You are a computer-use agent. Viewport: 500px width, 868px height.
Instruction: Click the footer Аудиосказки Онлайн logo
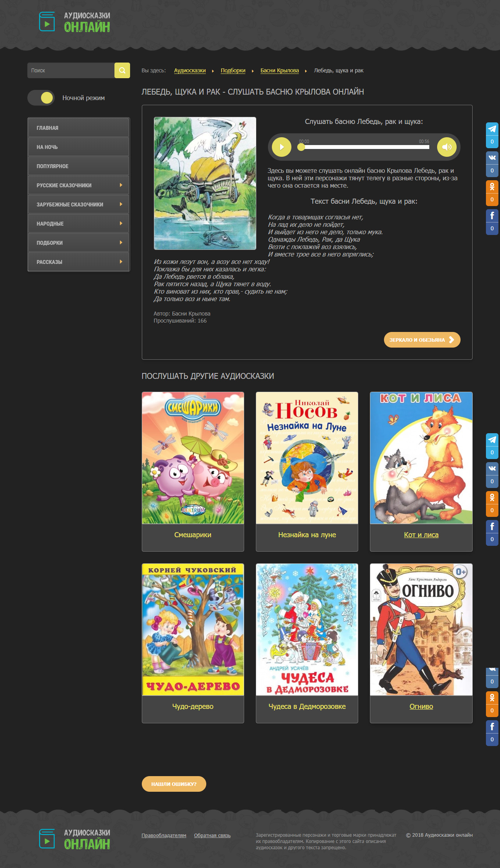click(x=75, y=839)
